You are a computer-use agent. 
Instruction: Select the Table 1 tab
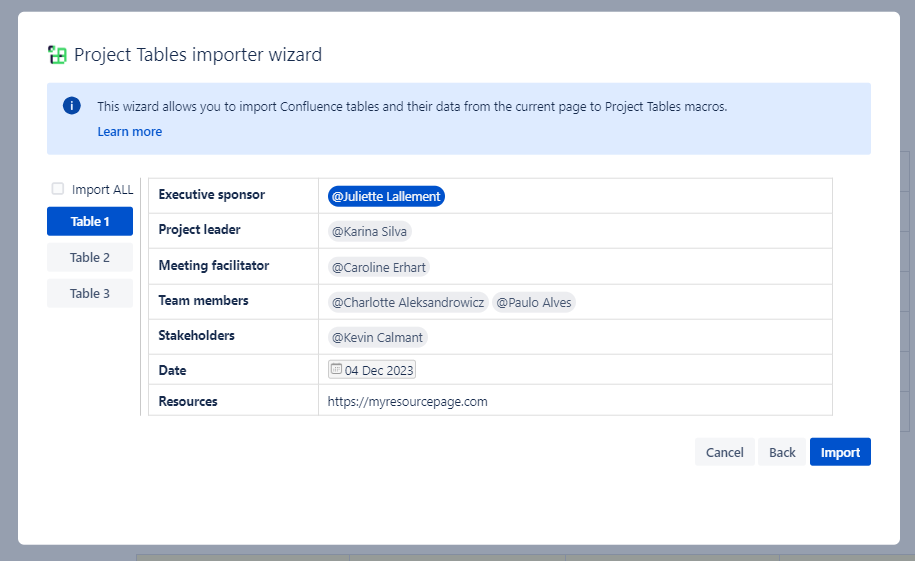pos(90,222)
